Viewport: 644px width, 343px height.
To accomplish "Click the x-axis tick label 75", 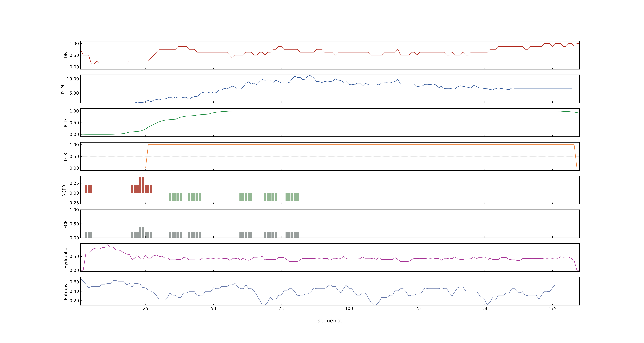I will tap(281, 309).
